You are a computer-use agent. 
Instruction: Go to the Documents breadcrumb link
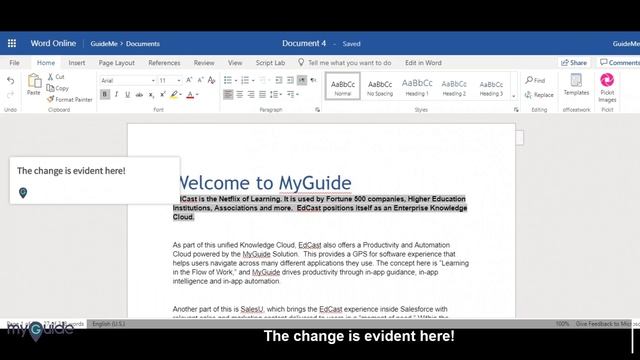[x=142, y=44]
